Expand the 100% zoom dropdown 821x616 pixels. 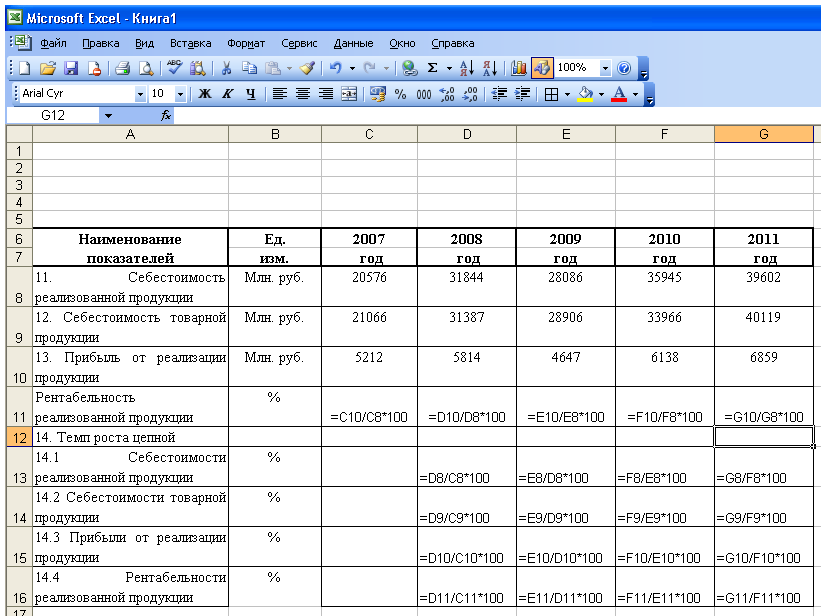pyautogui.click(x=605, y=68)
